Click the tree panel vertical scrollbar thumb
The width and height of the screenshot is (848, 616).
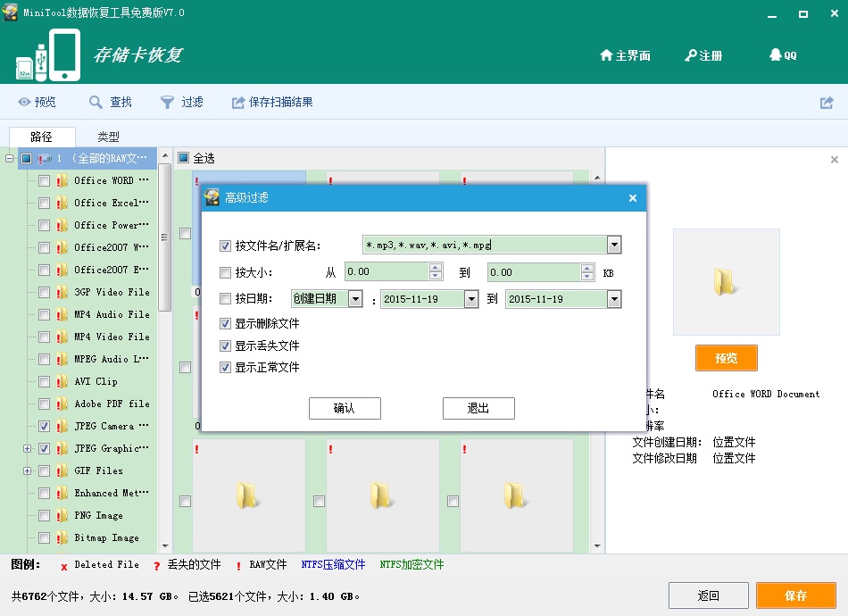[165, 237]
